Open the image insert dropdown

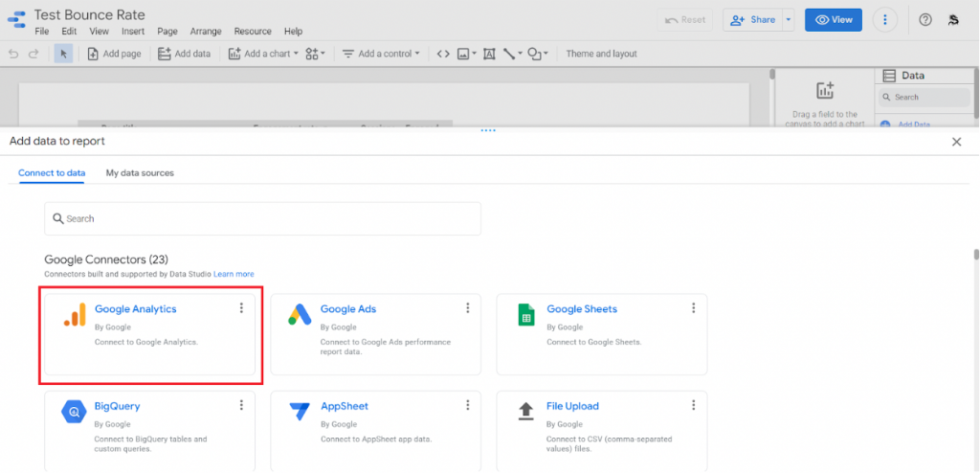click(467, 54)
